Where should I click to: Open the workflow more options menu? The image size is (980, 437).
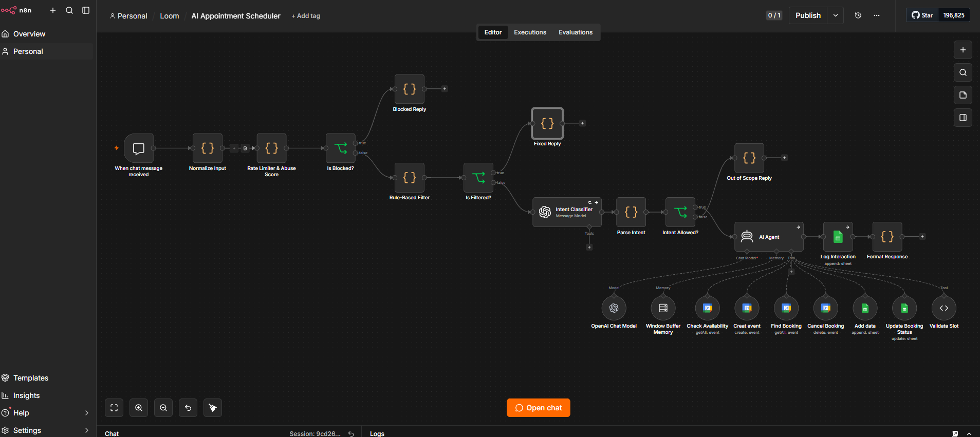877,15
